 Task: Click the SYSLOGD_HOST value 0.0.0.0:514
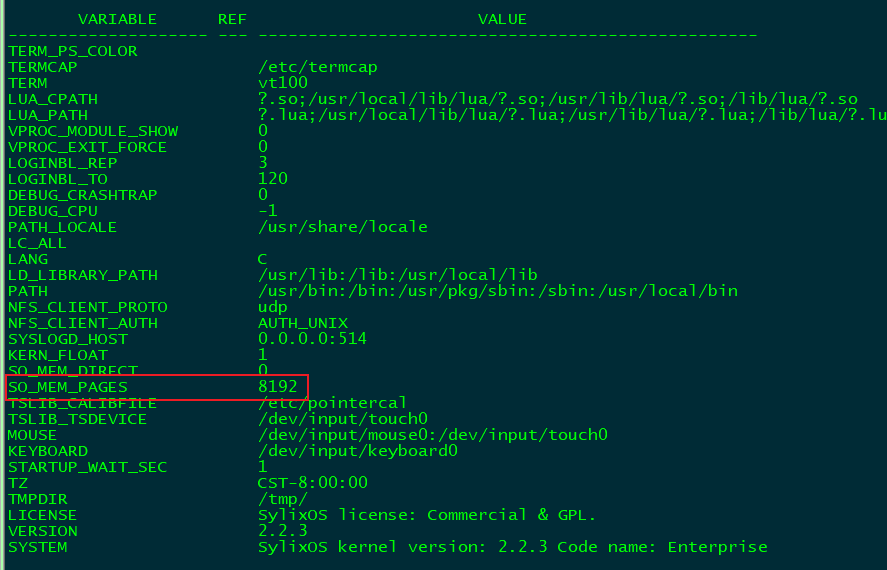313,339
